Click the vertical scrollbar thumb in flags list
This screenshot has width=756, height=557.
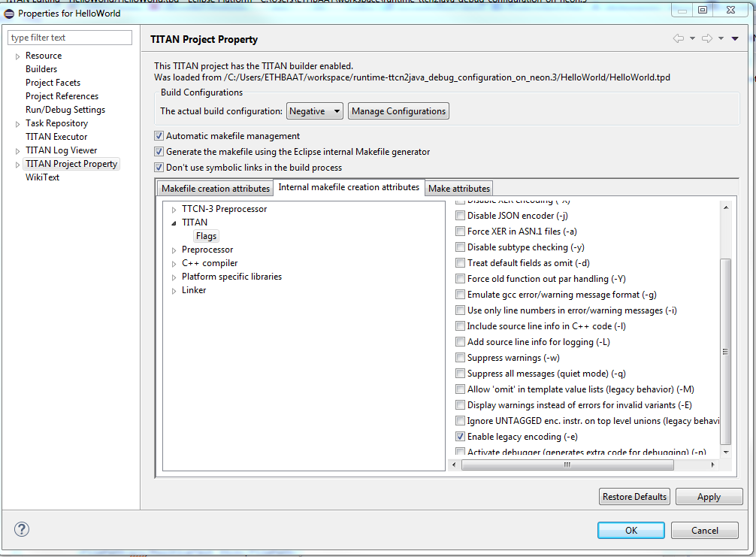[726, 352]
